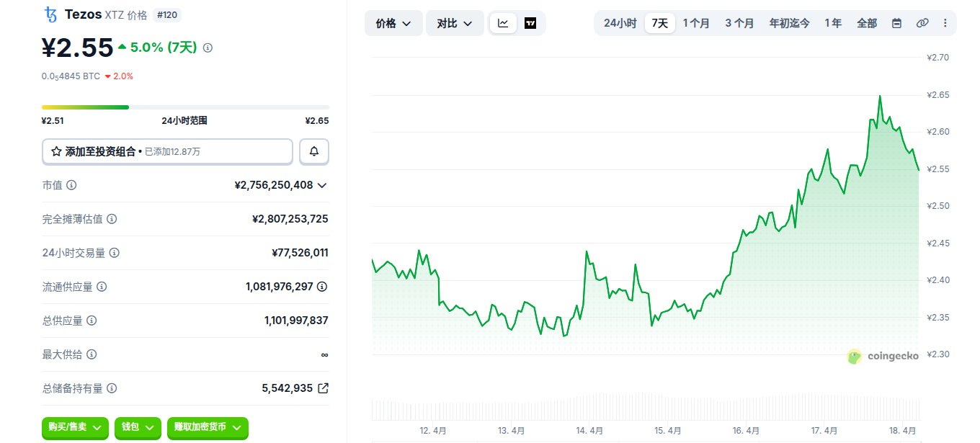Open chart more options three-dot menu
980x443 pixels.
(945, 23)
